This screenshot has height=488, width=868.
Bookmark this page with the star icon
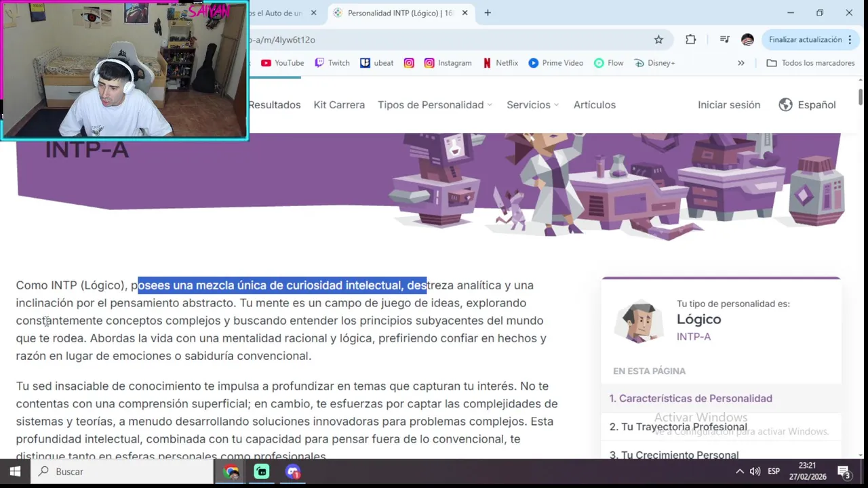pyautogui.click(x=658, y=40)
